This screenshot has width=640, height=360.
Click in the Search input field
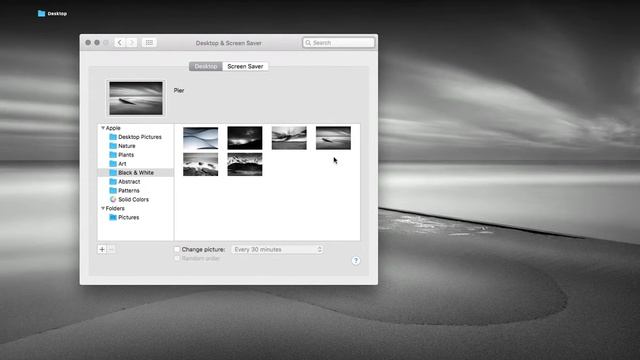coord(338,43)
